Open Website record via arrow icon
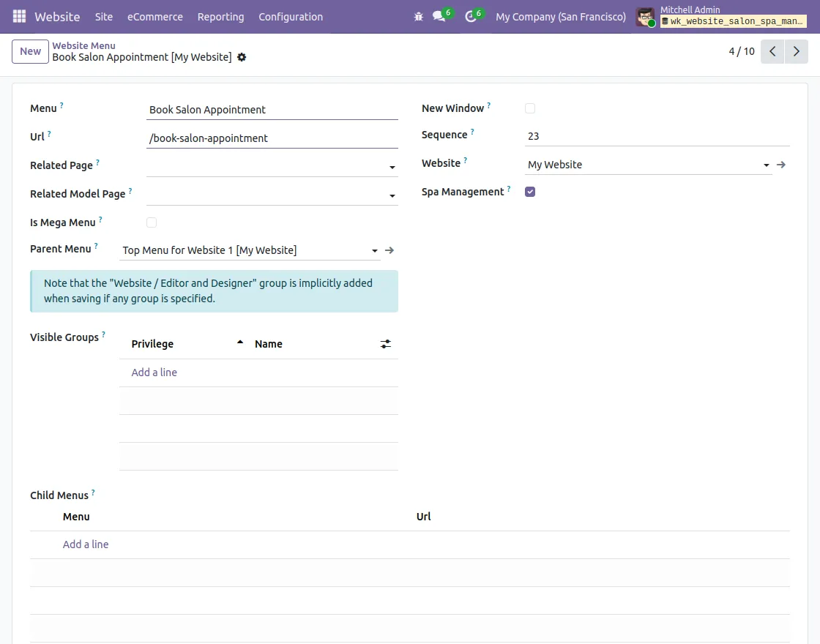 click(x=780, y=165)
